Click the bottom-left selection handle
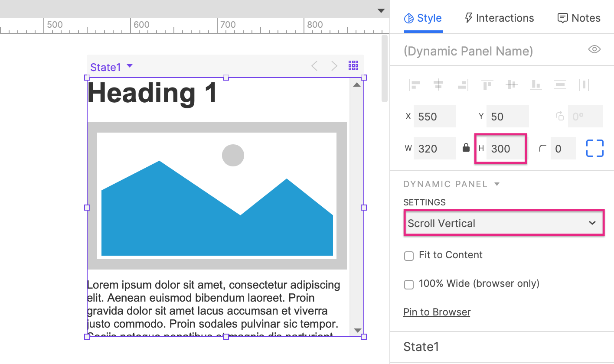The height and width of the screenshot is (364, 614). pos(87,337)
